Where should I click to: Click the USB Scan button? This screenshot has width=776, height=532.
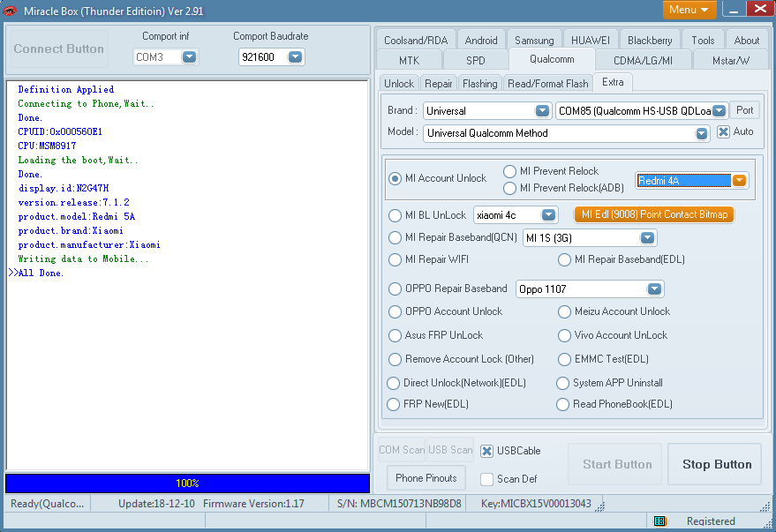coord(450,450)
